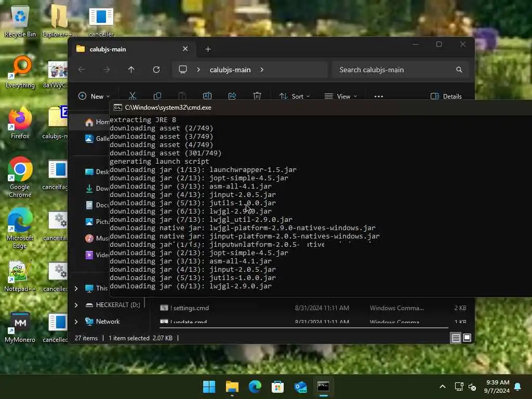Open the canceller file on the desktop

click(x=101, y=21)
